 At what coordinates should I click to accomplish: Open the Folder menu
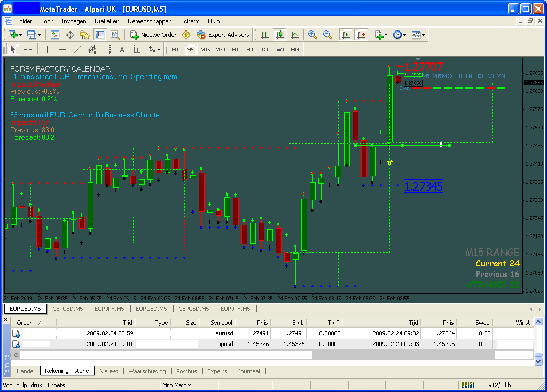(24, 21)
